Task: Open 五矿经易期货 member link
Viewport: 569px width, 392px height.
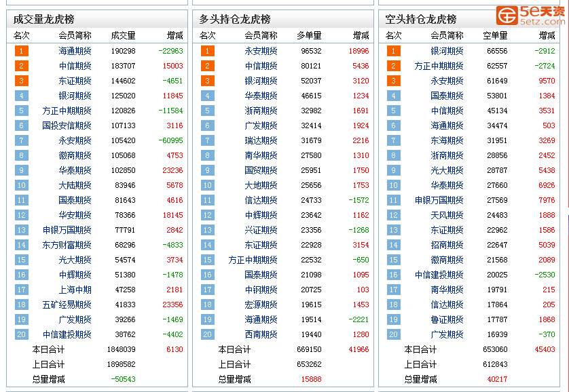Action: tap(67, 305)
